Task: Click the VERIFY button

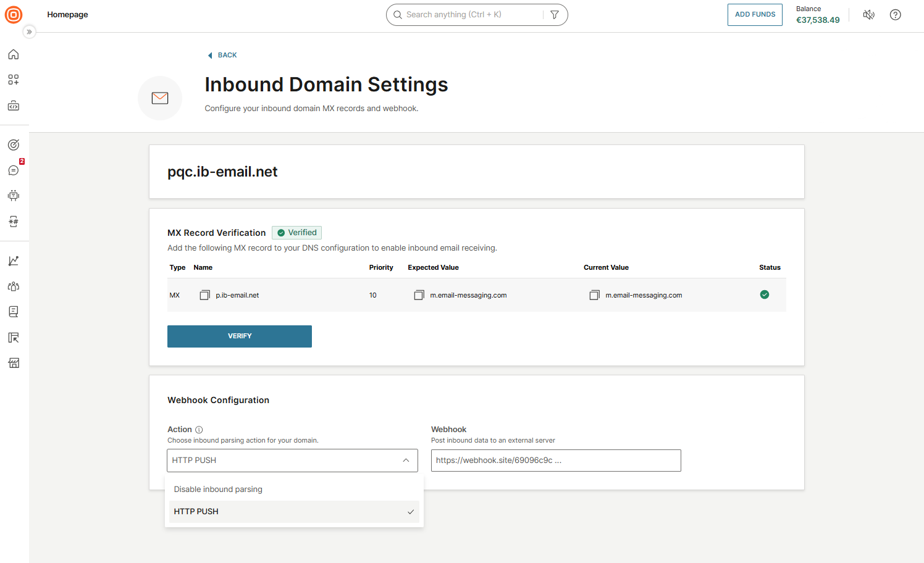Action: tap(239, 336)
